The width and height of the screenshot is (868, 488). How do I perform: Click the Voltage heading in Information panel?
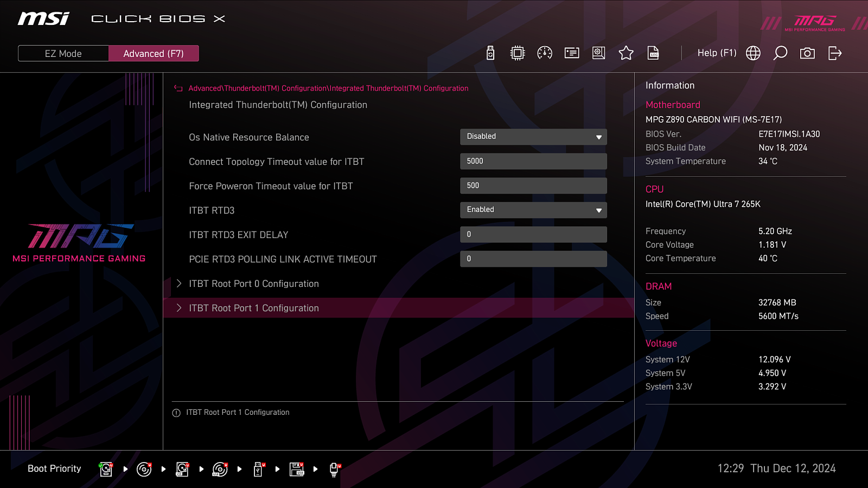tap(661, 343)
